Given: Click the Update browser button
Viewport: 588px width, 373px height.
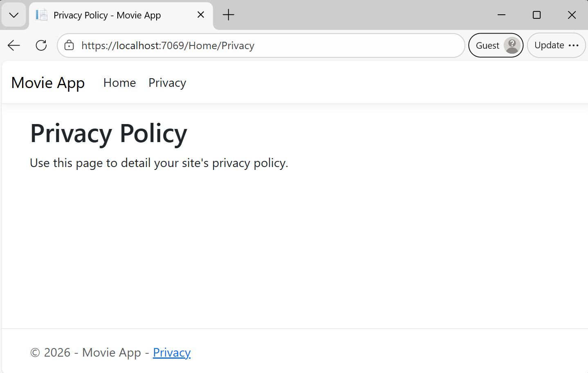Looking at the screenshot, I should 550,45.
